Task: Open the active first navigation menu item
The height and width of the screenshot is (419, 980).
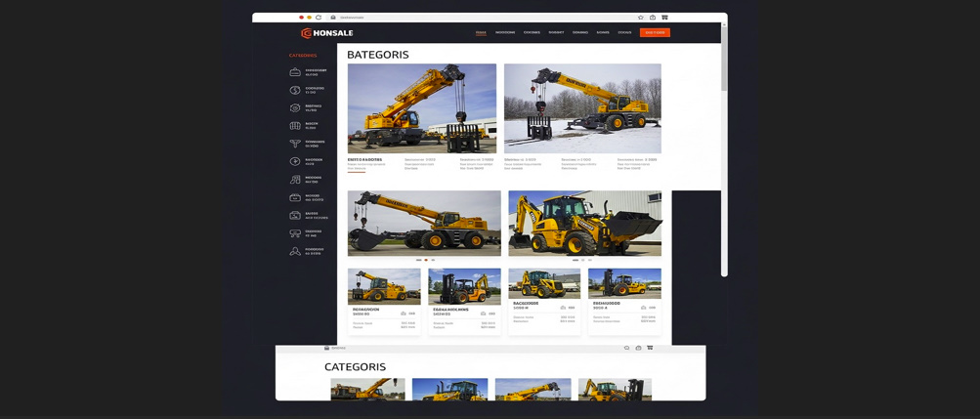Action: (481, 33)
